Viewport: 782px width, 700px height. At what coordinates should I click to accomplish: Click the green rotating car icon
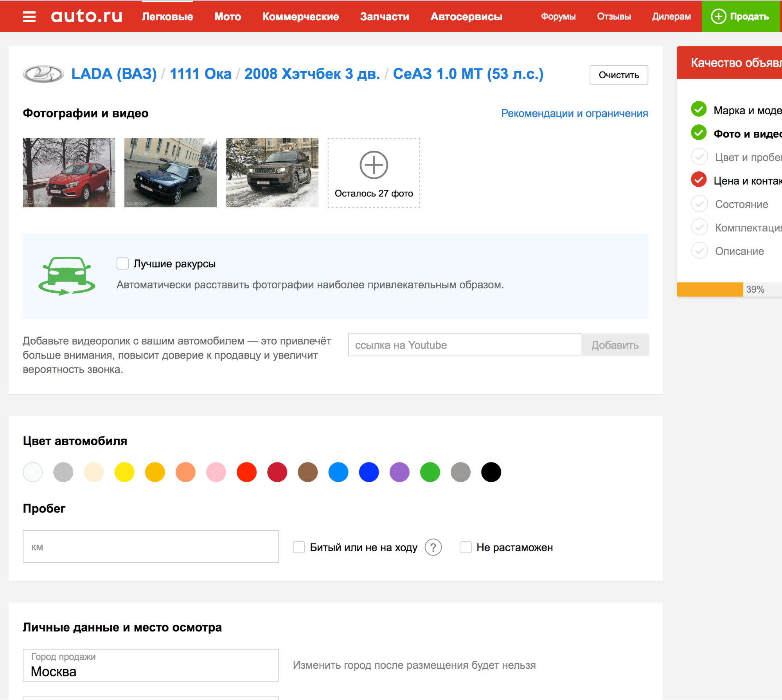(x=67, y=276)
